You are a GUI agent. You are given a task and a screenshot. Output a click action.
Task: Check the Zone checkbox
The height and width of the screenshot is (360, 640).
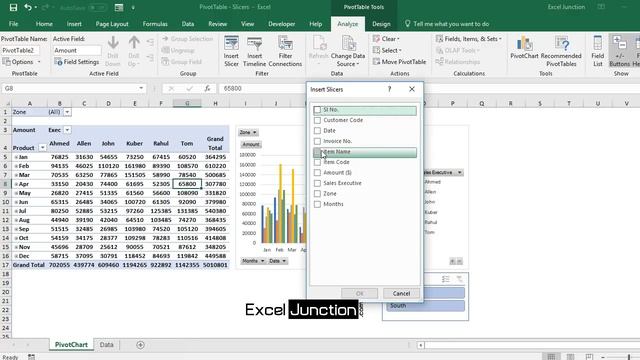[317, 193]
